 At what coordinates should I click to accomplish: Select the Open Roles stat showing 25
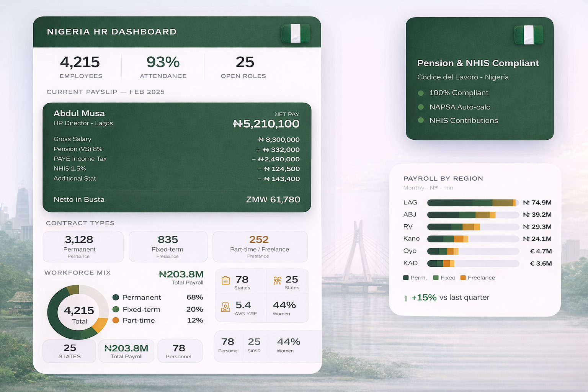pos(244,67)
